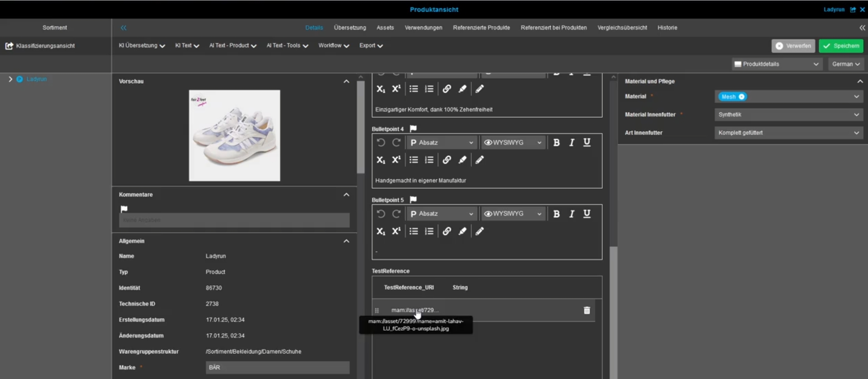The image size is (868, 379).
Task: Insert link in Bulletpoint 4 editor
Action: click(x=447, y=160)
